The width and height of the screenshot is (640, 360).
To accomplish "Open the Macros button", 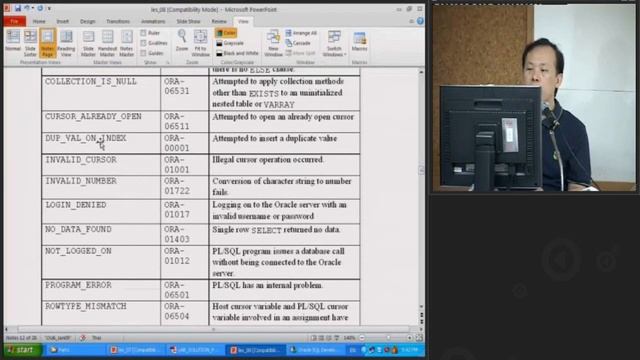I will pos(359,41).
